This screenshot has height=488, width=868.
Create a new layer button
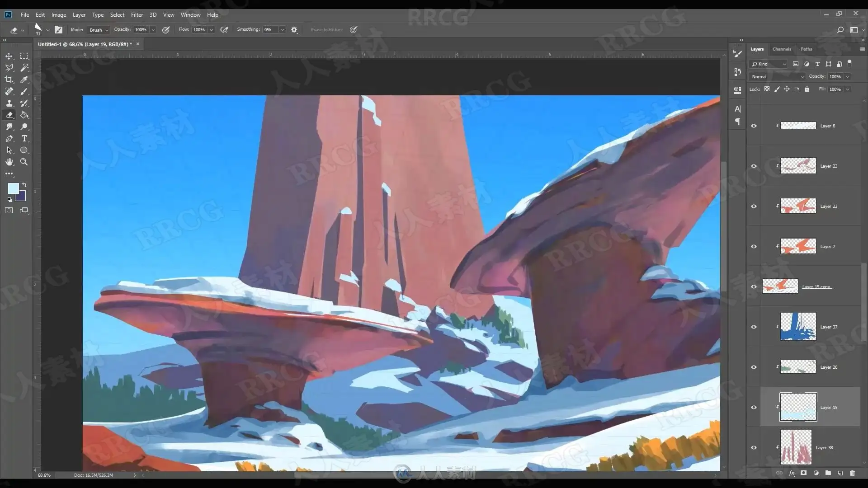840,473
